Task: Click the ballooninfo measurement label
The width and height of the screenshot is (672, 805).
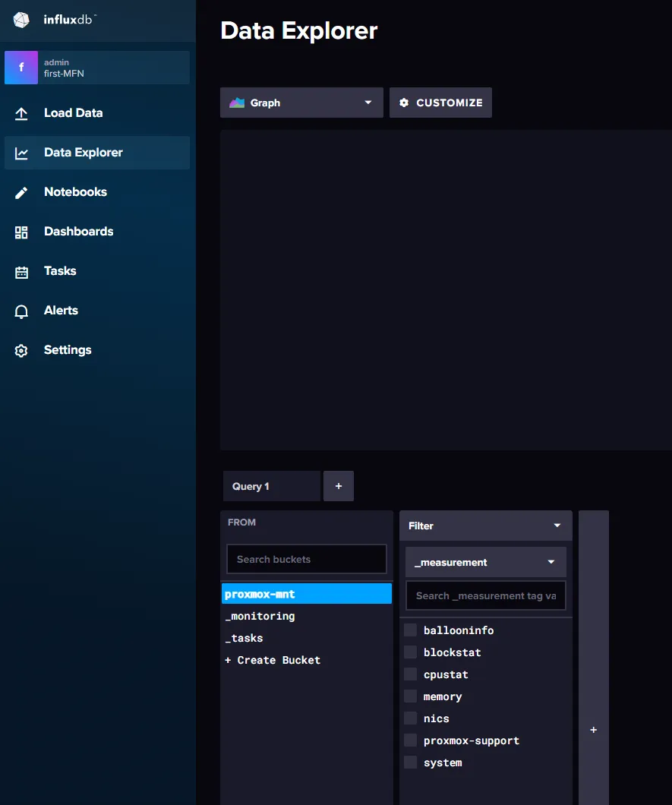Action: click(459, 630)
